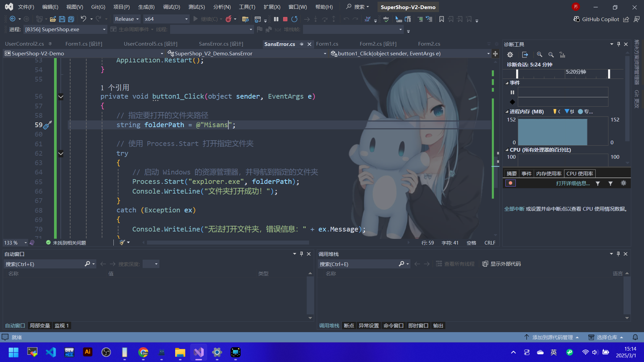Toggle a bookmark on the current line
644x362 pixels.
[442, 19]
